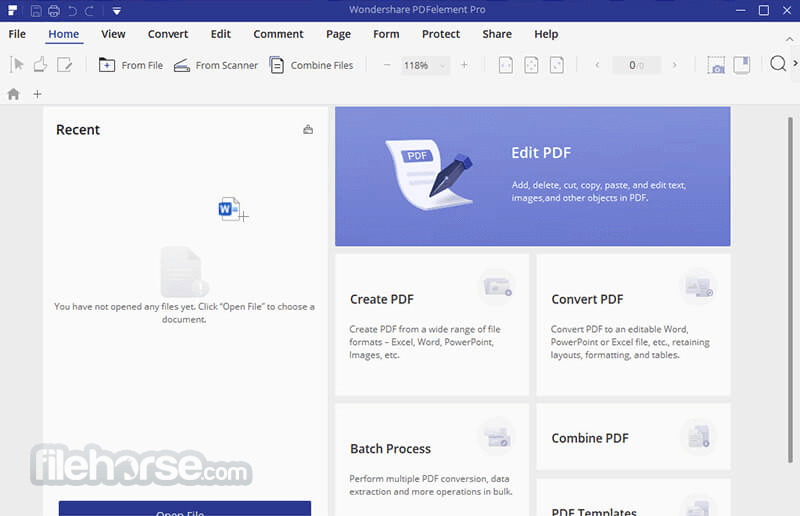Open the Page tab
Screen dimensions: 800x516
tap(338, 34)
